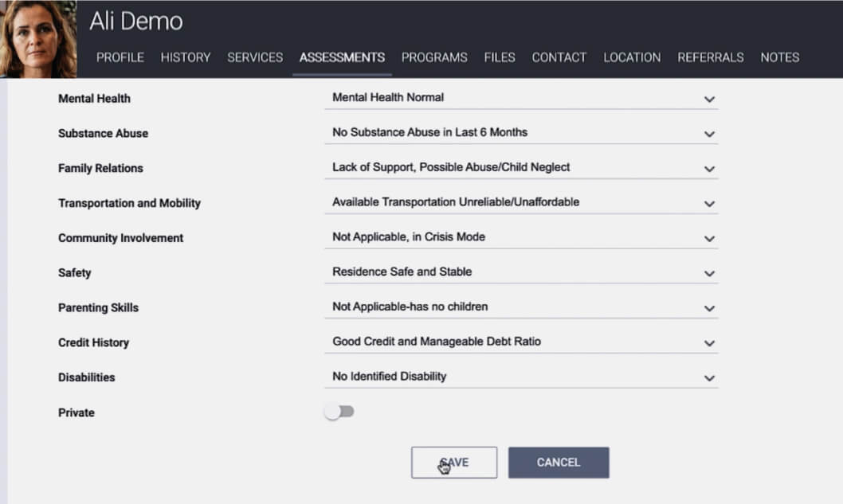Open the Disabilities dropdown arrow
The image size is (843, 504).
pos(709,378)
